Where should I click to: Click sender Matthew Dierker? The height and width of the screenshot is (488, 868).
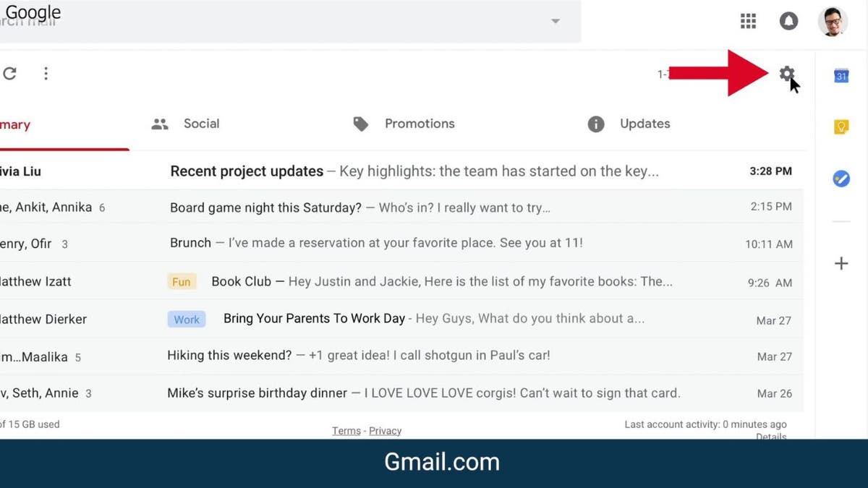pyautogui.click(x=43, y=319)
